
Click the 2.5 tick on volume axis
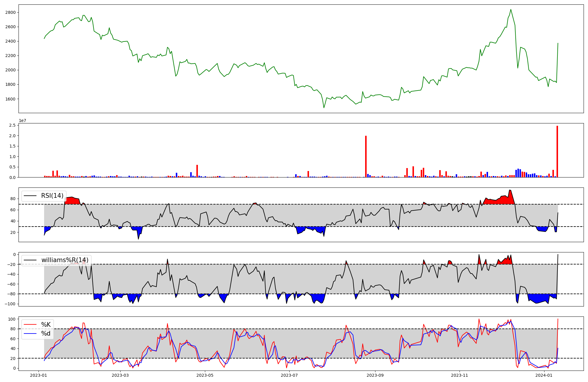(12, 125)
